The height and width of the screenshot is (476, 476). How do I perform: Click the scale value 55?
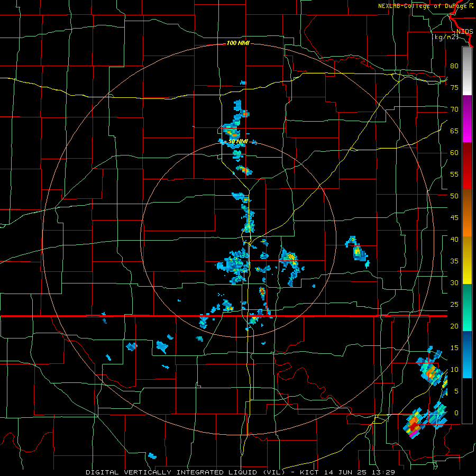(454, 174)
